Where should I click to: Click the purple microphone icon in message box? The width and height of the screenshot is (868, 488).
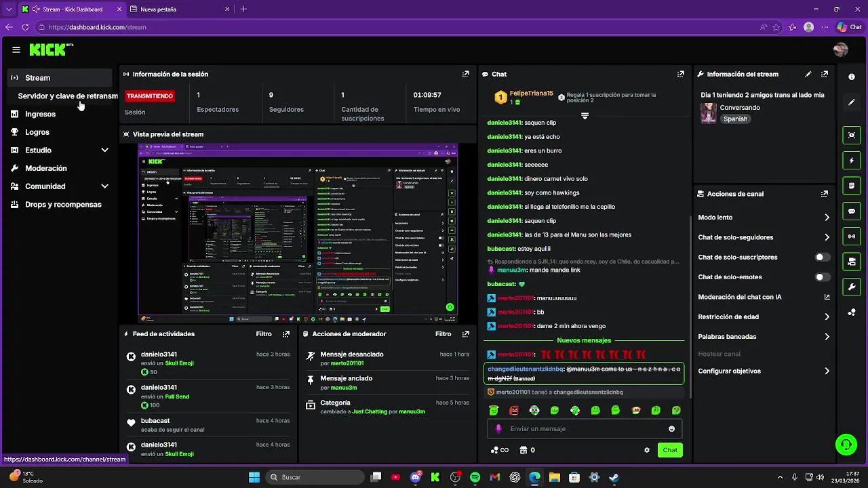498,429
